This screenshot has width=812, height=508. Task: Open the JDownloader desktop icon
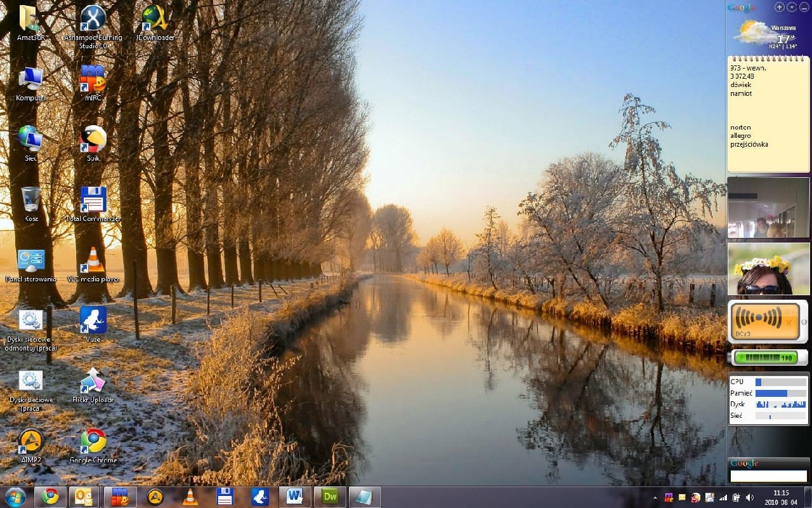click(155, 19)
